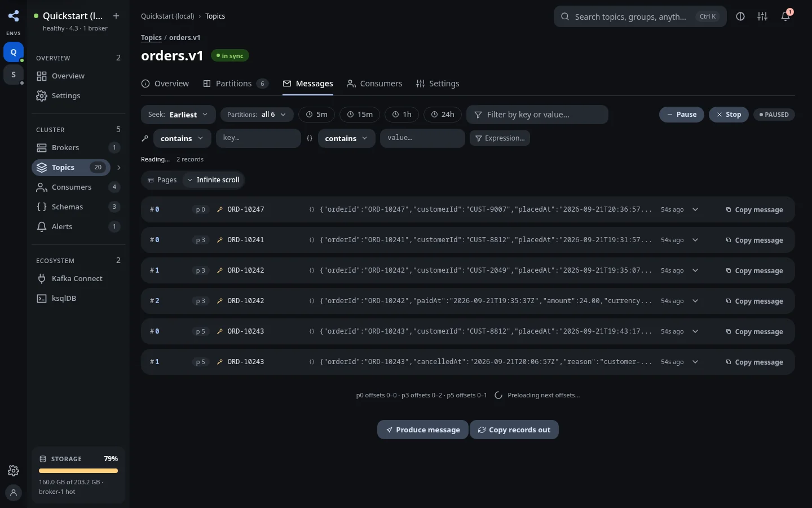Open the key contains operator dropdown
Image resolution: width=812 pixels, height=508 pixels.
[x=182, y=138]
